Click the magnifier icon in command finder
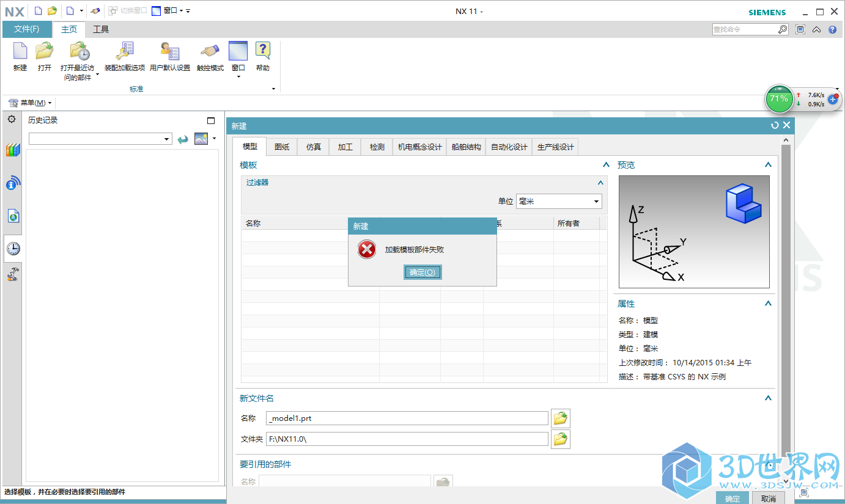The width and height of the screenshot is (845, 504). [783, 29]
